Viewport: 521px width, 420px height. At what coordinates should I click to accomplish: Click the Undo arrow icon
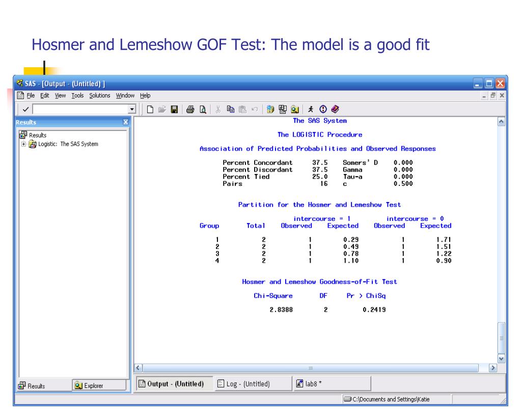[255, 109]
